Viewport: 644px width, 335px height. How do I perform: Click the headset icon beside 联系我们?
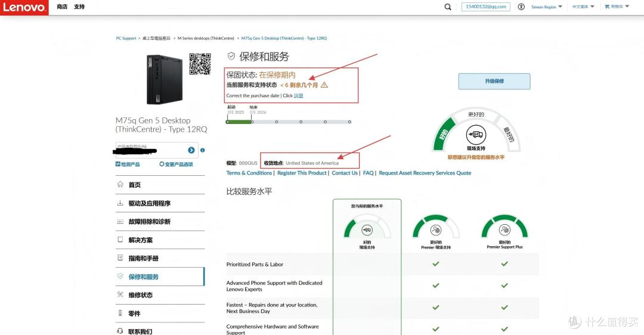point(120,331)
